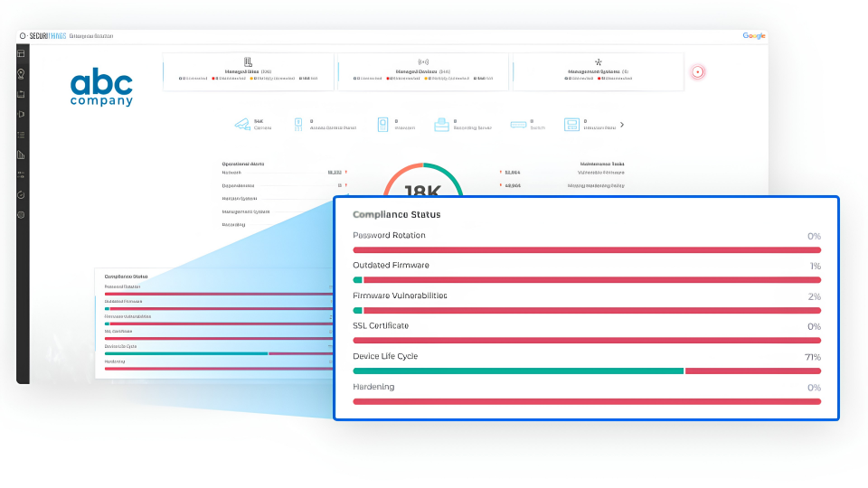Screen dimensions: 868x488
Task: Select the Intercom device icon
Action: [382, 125]
